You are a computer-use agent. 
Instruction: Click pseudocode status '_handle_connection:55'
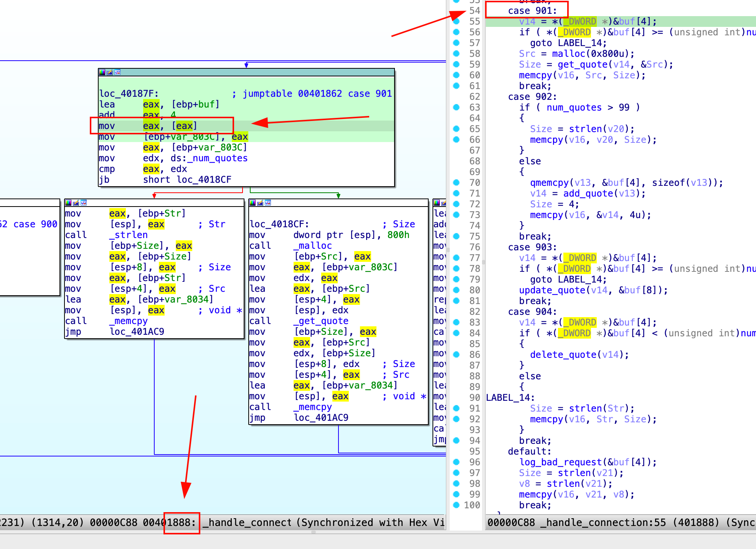(x=603, y=523)
